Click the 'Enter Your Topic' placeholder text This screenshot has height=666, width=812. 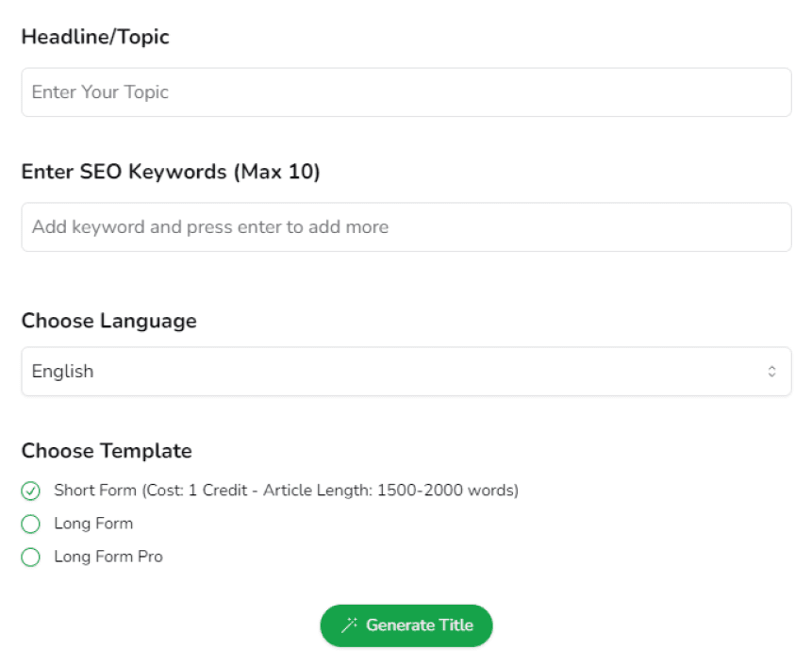(x=100, y=92)
